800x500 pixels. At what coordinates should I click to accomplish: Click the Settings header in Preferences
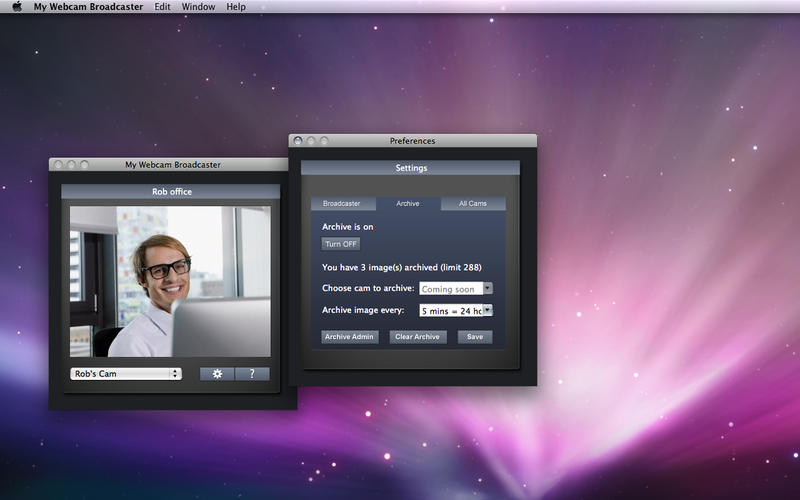point(411,168)
